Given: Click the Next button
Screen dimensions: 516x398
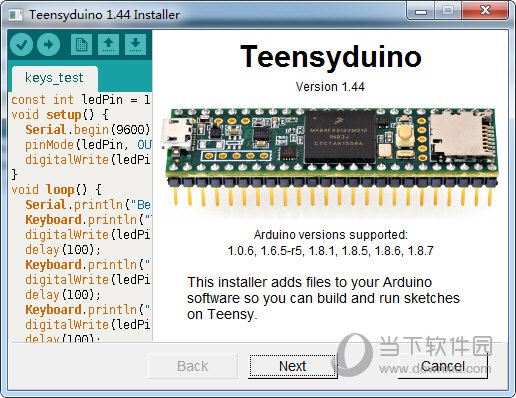Looking at the screenshot, I should (293, 366).
